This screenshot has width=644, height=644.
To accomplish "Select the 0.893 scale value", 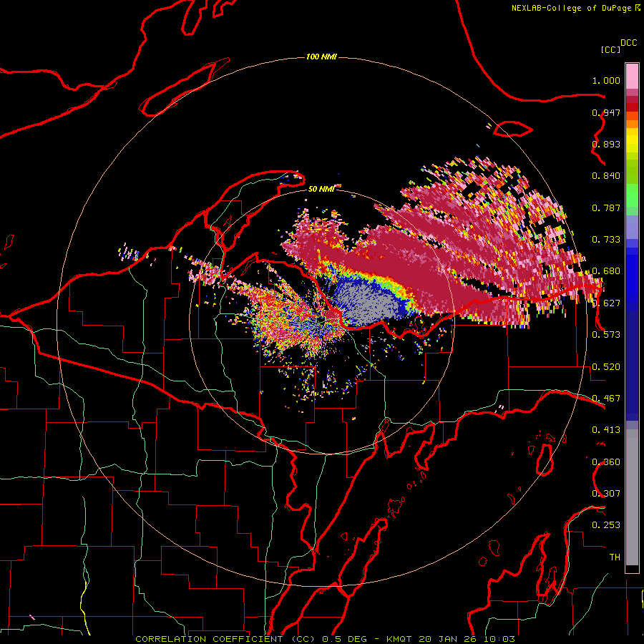I will tap(606, 144).
